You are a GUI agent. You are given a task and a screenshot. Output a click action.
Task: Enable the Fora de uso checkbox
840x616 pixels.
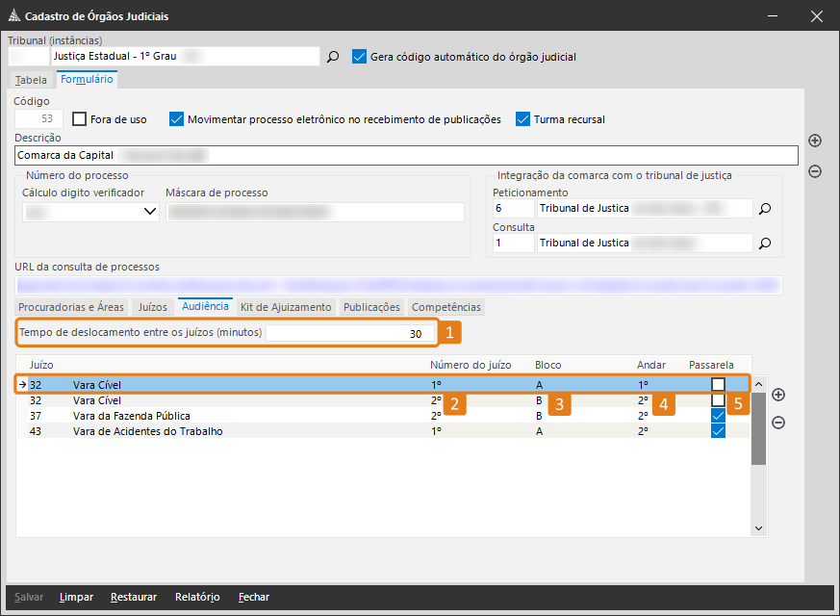[80, 119]
